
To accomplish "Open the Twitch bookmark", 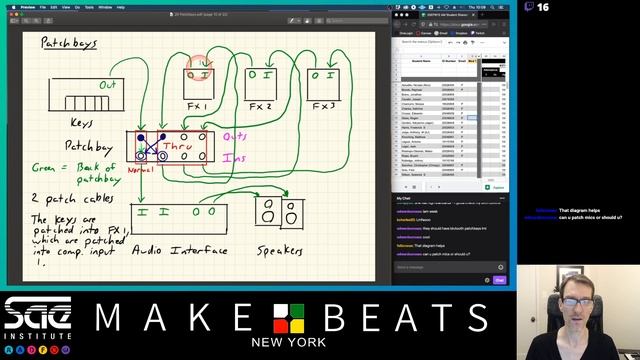I will pyautogui.click(x=478, y=33).
